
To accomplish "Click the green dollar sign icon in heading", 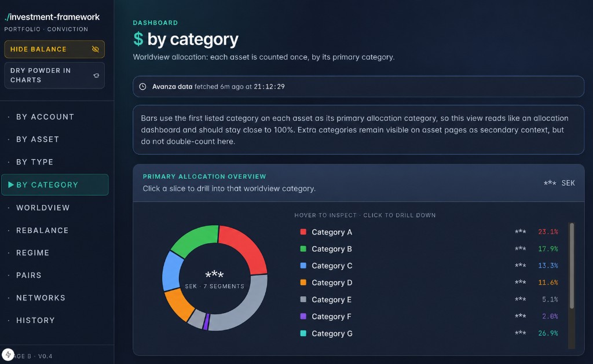I will pyautogui.click(x=138, y=39).
